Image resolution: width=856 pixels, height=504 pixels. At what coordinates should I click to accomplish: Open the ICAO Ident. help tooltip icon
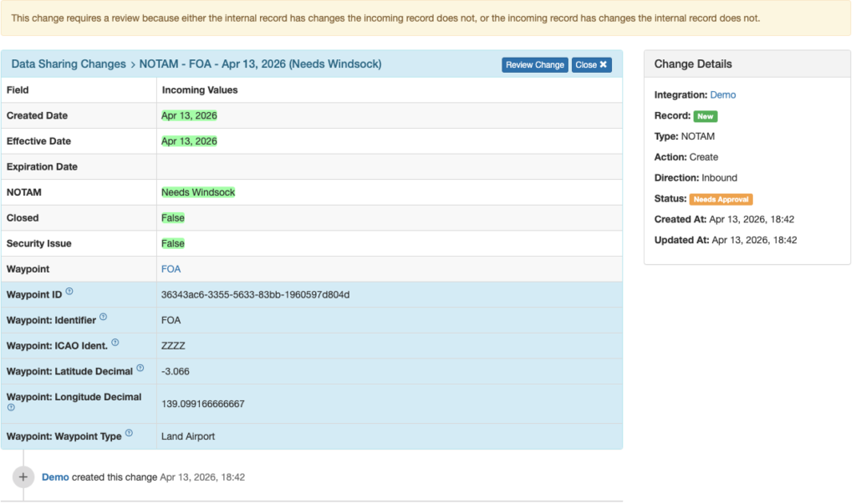(x=115, y=343)
